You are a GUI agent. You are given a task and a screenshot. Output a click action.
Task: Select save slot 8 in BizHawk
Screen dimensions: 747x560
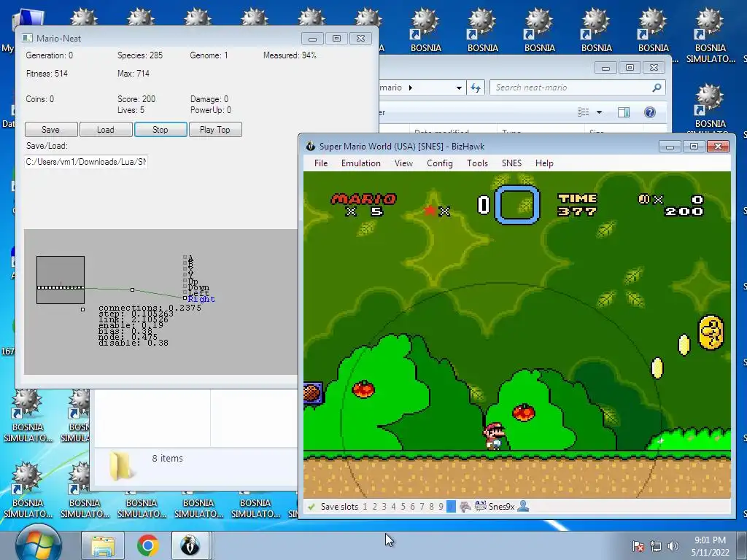point(432,507)
